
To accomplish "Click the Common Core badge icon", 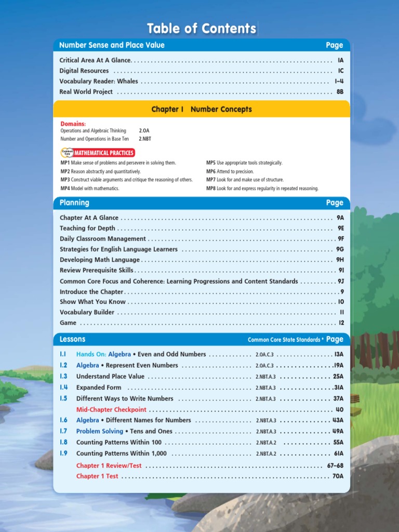I will click(x=67, y=153).
